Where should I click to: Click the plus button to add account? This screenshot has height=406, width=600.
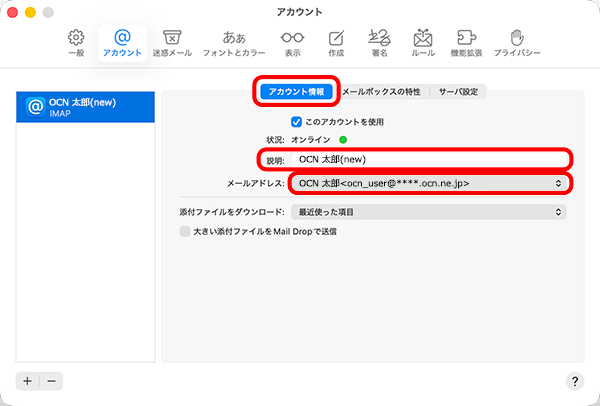[x=27, y=381]
